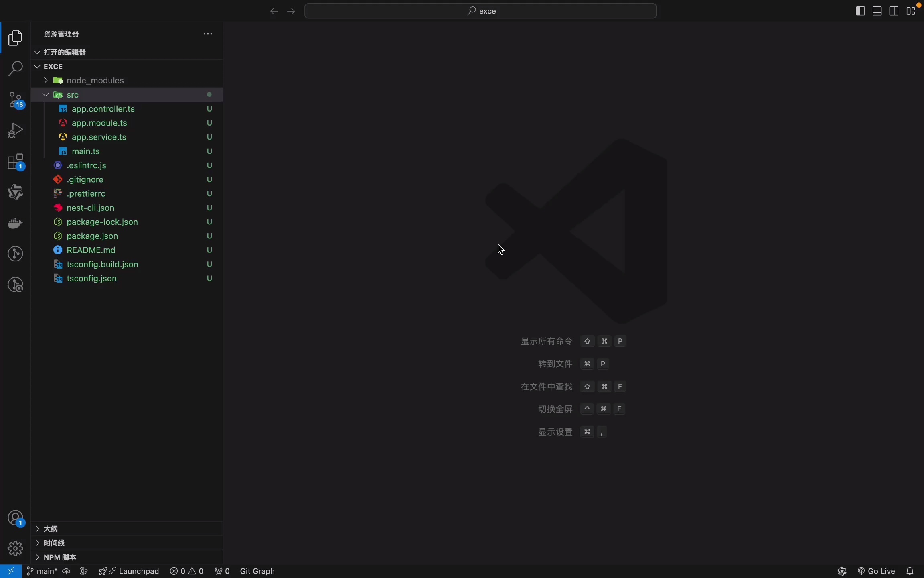
Task: Open the Extensions view icon
Action: [15, 162]
